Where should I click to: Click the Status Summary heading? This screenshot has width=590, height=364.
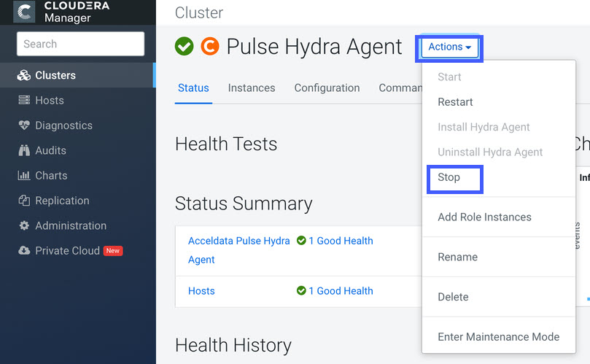pos(244,204)
